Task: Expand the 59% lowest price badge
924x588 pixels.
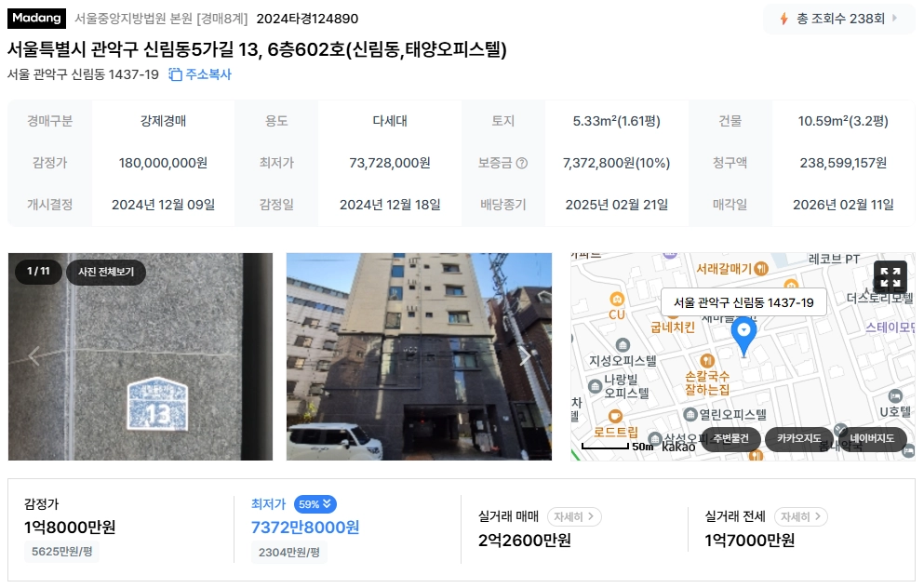Action: click(x=315, y=504)
